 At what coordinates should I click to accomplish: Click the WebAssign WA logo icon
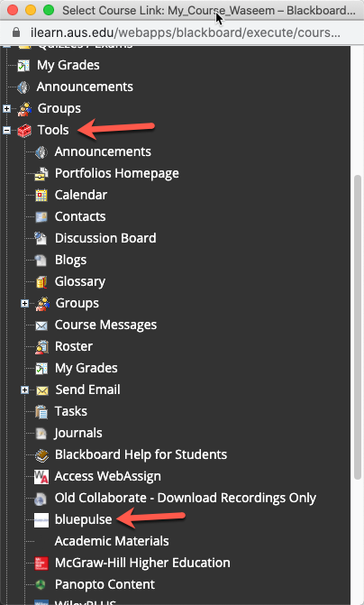pos(41,476)
